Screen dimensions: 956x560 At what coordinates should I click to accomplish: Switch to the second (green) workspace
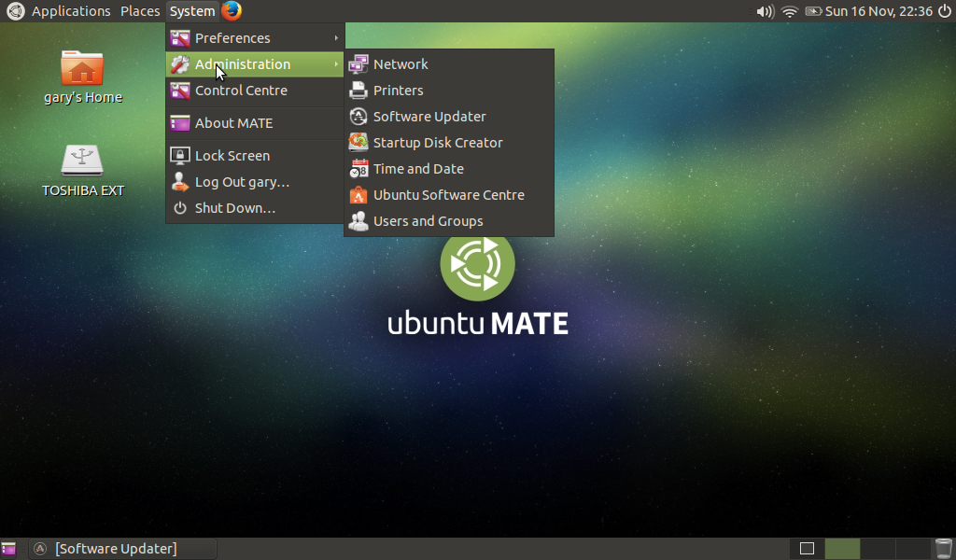[x=842, y=549]
